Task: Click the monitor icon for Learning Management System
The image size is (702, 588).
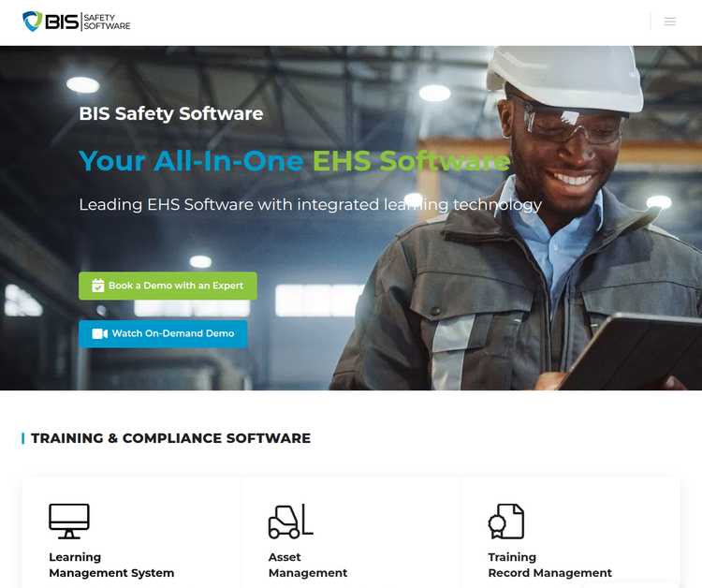Action: pyautogui.click(x=69, y=522)
